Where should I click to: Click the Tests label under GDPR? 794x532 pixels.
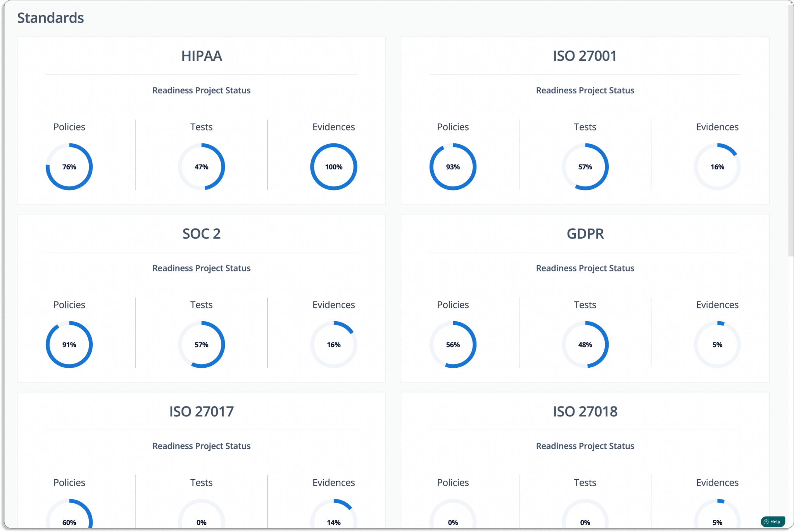[585, 305]
